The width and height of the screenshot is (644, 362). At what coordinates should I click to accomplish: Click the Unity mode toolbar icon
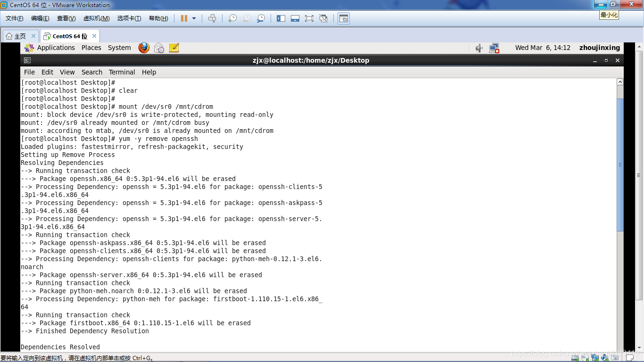tap(323, 18)
